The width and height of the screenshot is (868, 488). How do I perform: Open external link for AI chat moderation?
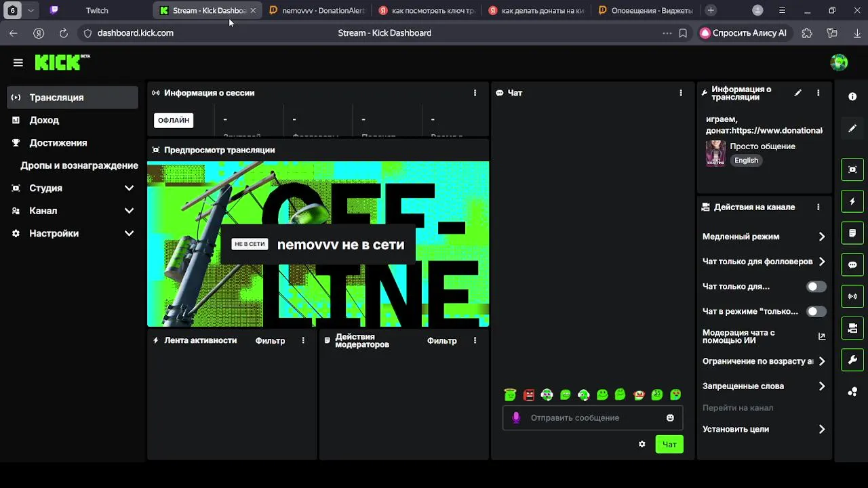click(821, 336)
